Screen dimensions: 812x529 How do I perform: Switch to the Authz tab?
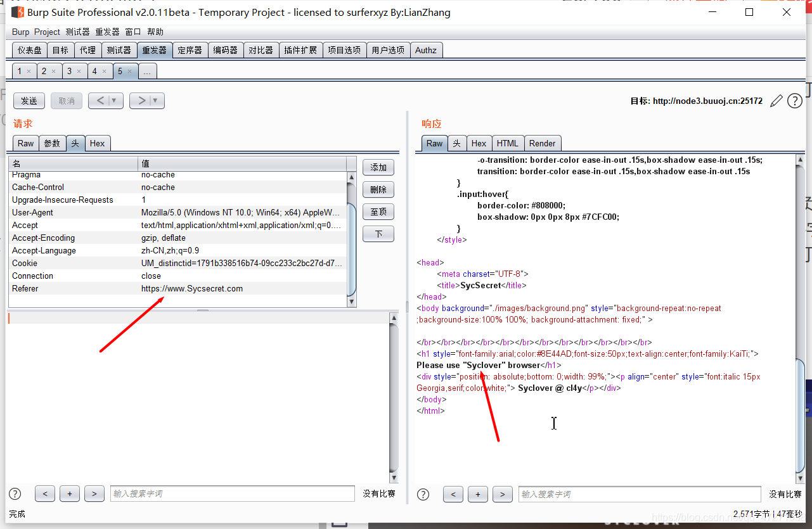(x=426, y=50)
